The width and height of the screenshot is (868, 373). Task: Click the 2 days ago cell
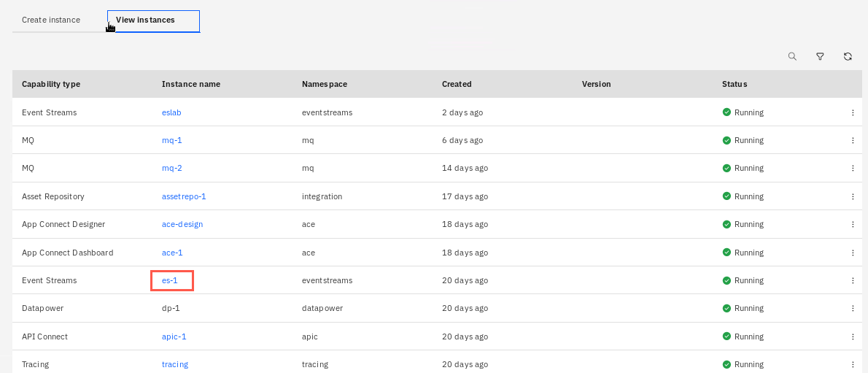pyautogui.click(x=462, y=112)
